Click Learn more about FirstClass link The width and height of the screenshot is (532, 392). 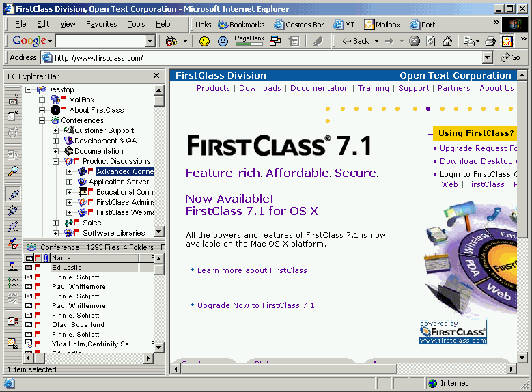point(252,270)
